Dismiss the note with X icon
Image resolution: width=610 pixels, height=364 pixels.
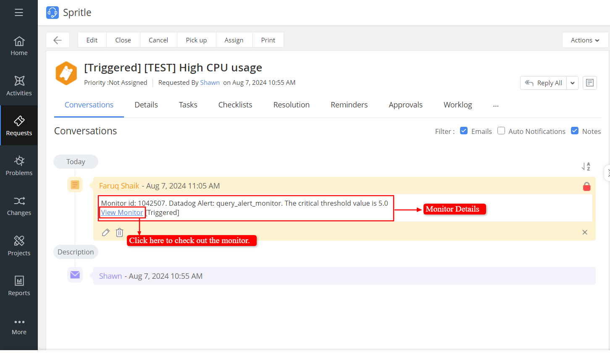click(584, 232)
